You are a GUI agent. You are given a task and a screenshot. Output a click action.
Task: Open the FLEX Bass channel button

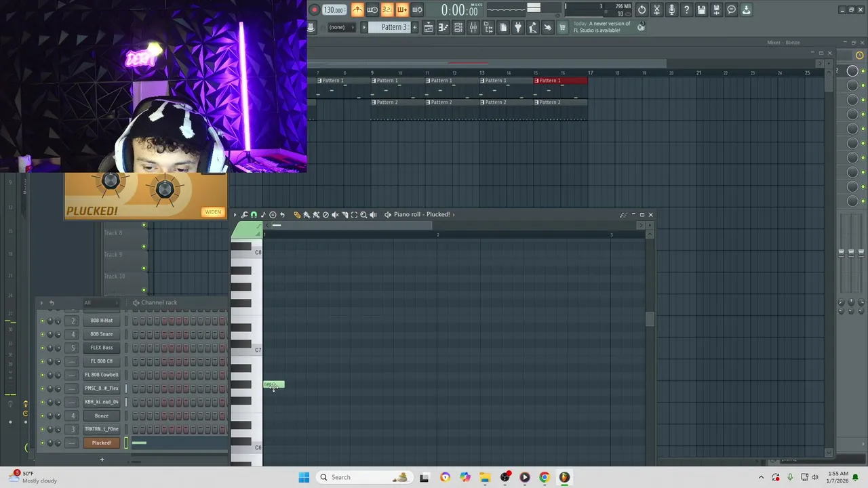point(102,348)
